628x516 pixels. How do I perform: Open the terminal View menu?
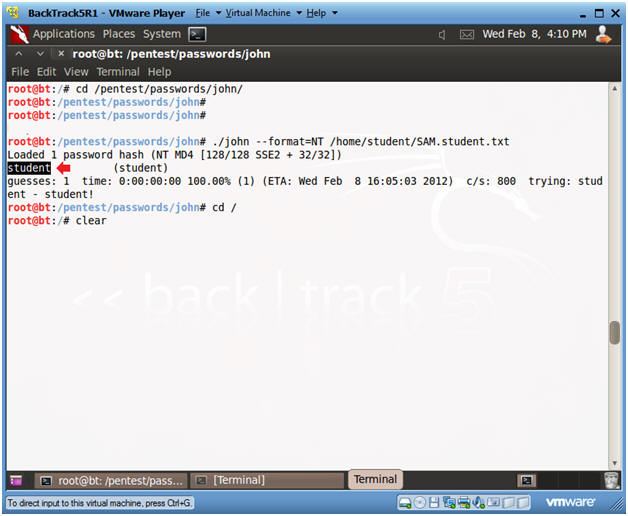point(76,72)
